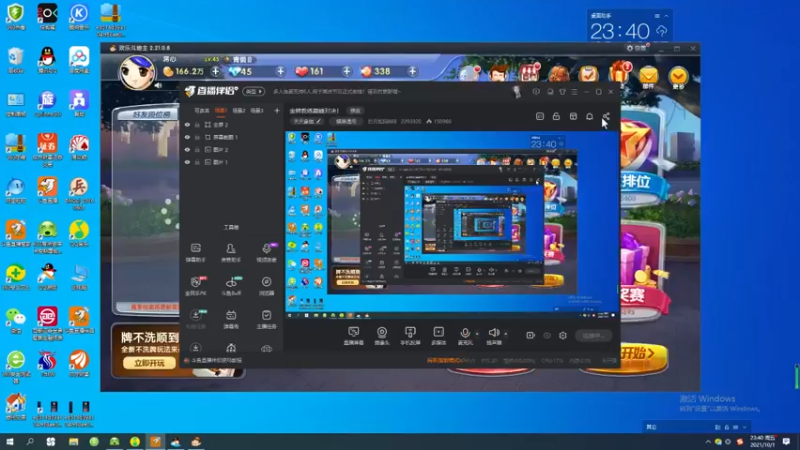Add a 手机投屏 phone mirroring source
This screenshot has width=800, height=450.
pos(410,336)
